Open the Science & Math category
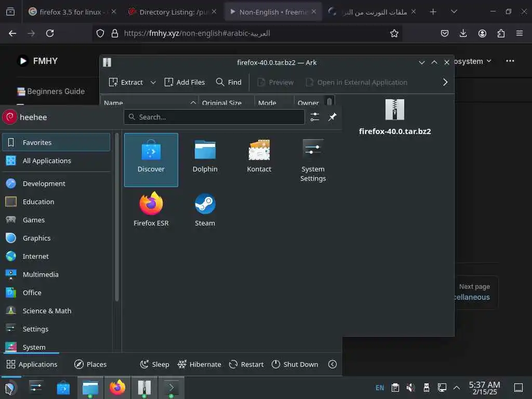The height and width of the screenshot is (399, 532). pyautogui.click(x=56, y=311)
